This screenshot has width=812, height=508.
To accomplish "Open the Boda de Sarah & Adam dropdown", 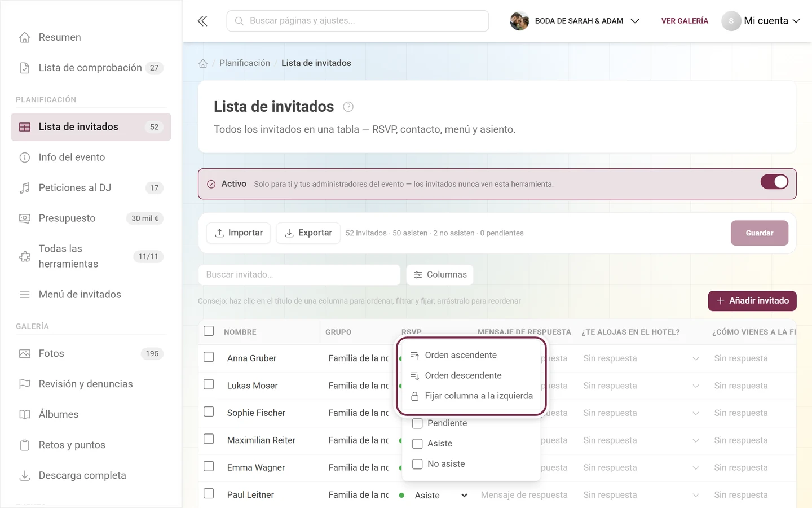I will point(575,21).
